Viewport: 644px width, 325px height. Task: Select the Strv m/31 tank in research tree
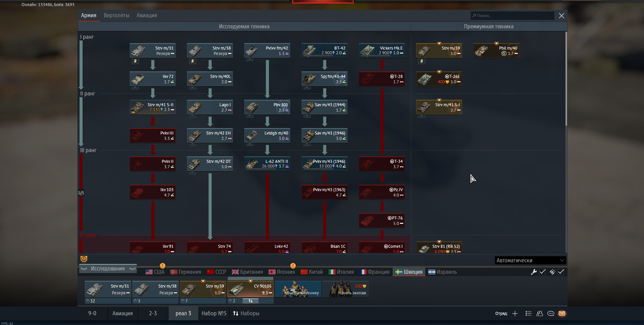pyautogui.click(x=153, y=51)
